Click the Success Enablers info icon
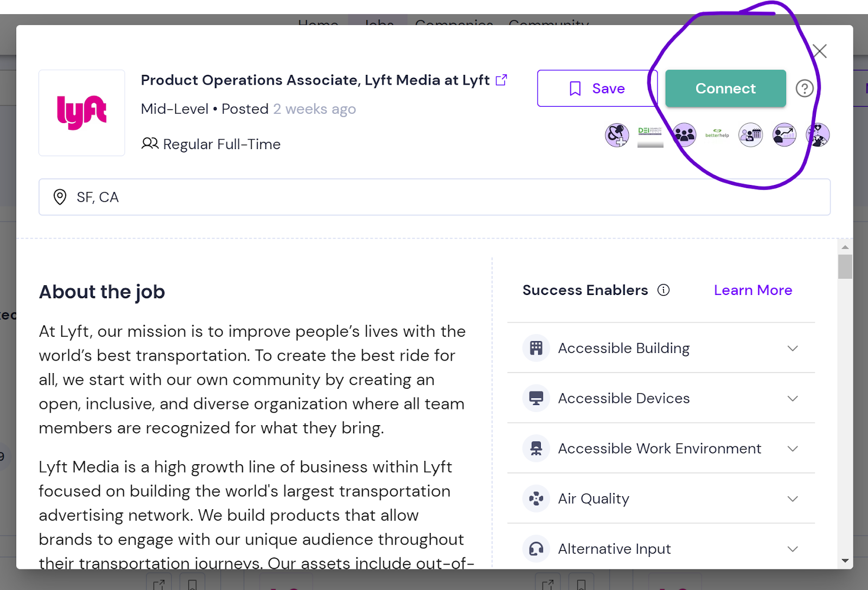The height and width of the screenshot is (590, 868). [663, 290]
